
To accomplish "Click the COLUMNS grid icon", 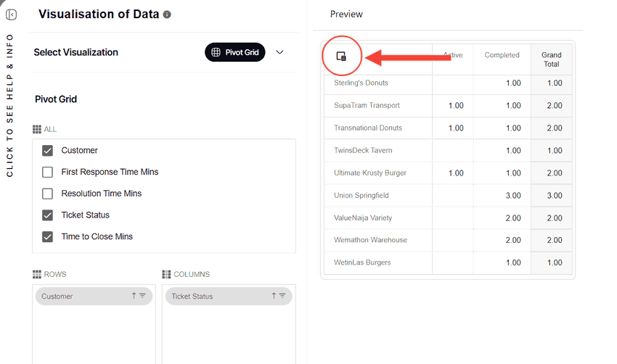I will (166, 274).
